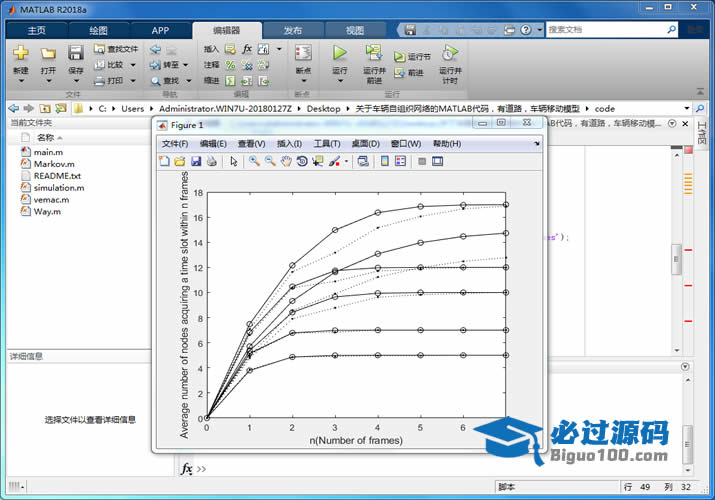Click the Find (查找) magnifier icon
Viewport: 715px width, 500px height.
[x=155, y=81]
